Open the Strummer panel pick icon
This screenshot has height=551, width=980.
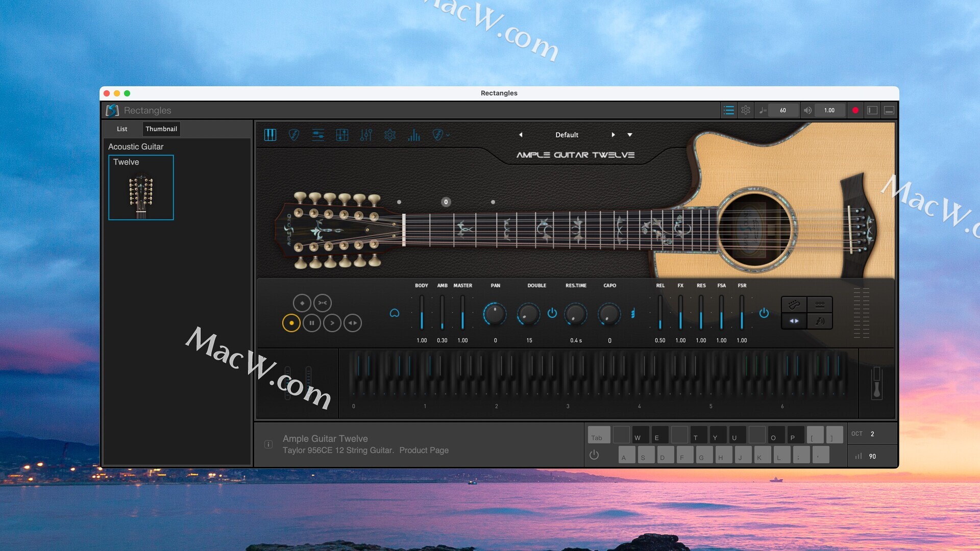293,135
